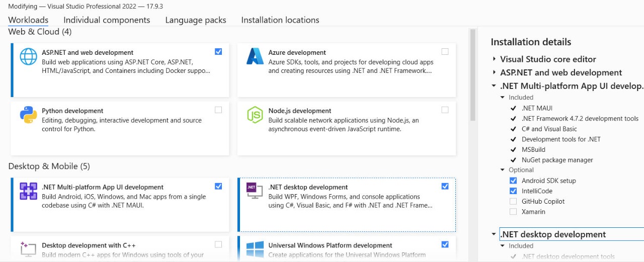
Task: Collapse Included list under .NET desktop development
Action: [502, 246]
